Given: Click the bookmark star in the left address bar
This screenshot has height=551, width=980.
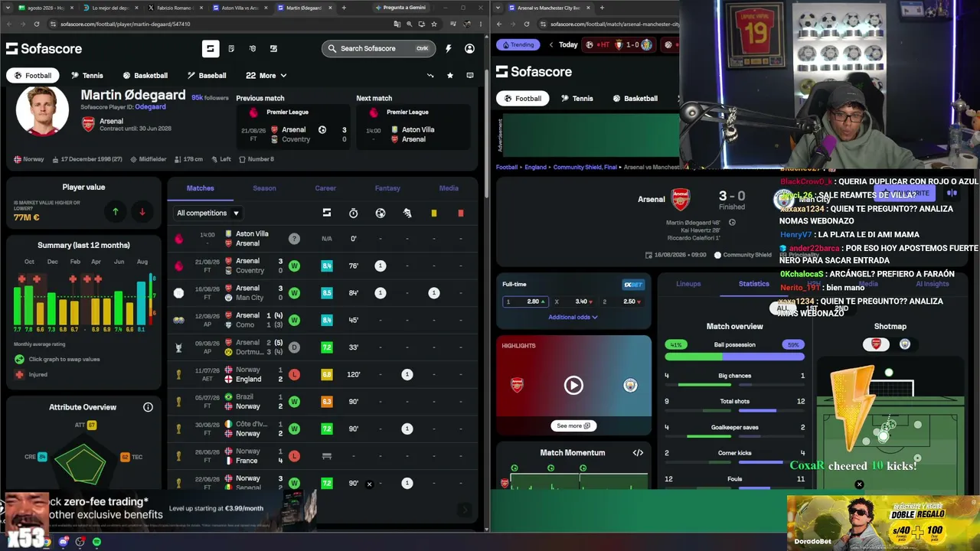Looking at the screenshot, I should (433, 24).
